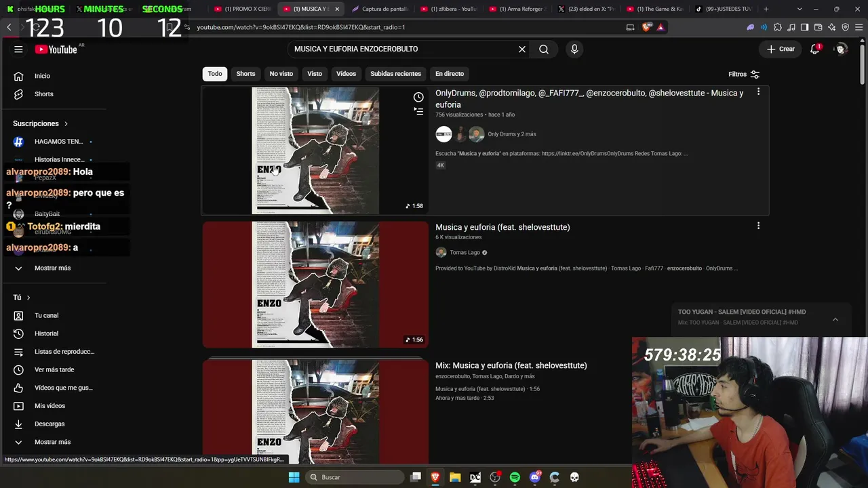868x488 pixels.
Task: Clear the search box text
Action: point(522,49)
